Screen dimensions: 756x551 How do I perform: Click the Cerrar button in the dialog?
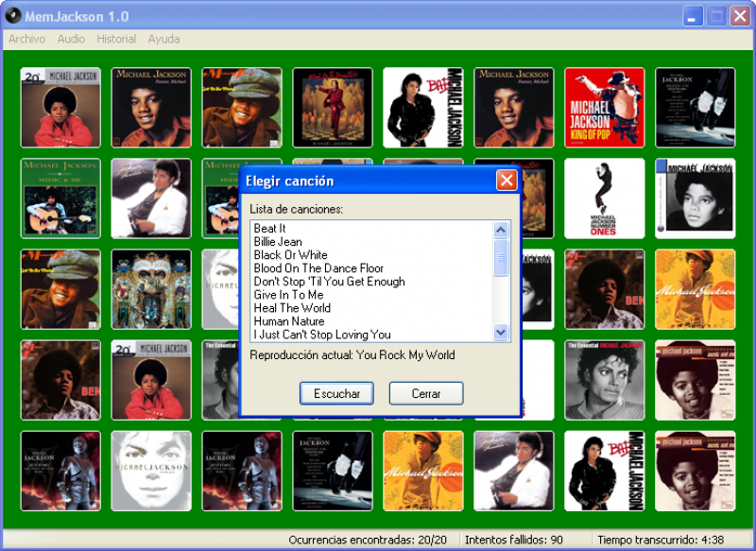click(x=426, y=393)
